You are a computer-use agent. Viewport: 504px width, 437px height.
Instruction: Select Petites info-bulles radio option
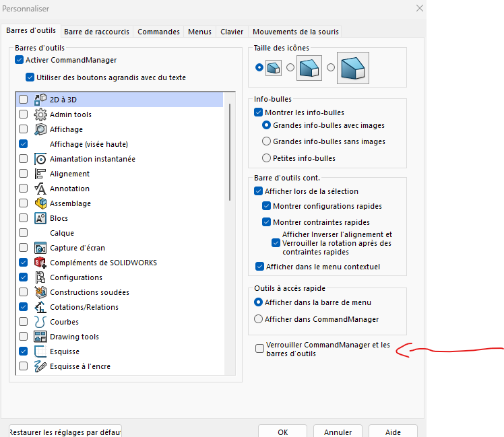click(267, 158)
